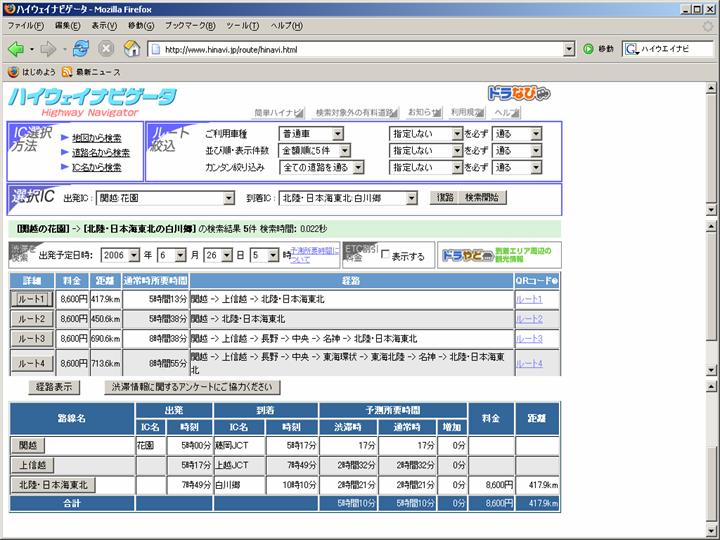Open the ヘルプ tab on the page
The image size is (720, 540).
click(x=506, y=112)
